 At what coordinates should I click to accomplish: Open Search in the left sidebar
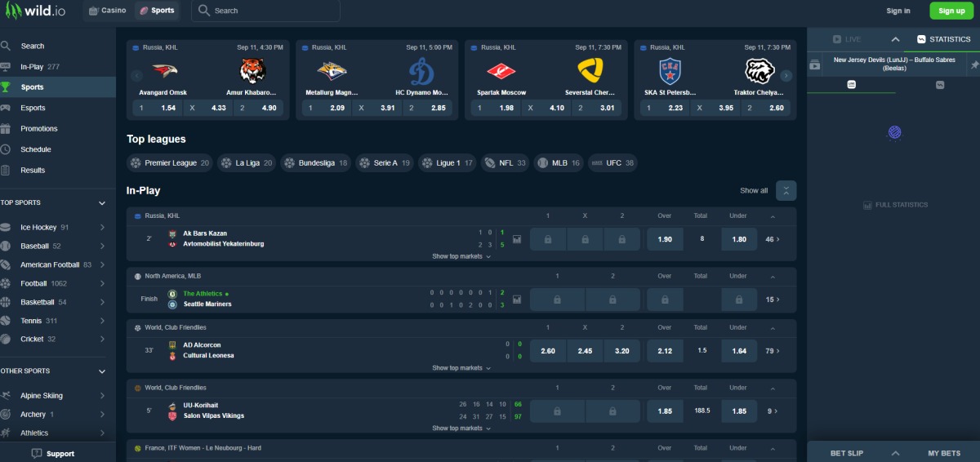(x=58, y=46)
